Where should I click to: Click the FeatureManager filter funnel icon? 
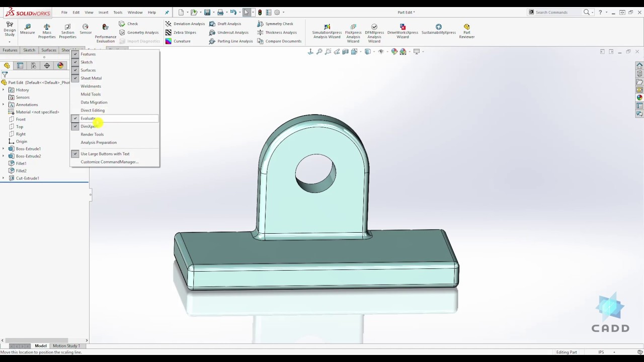click(x=5, y=74)
